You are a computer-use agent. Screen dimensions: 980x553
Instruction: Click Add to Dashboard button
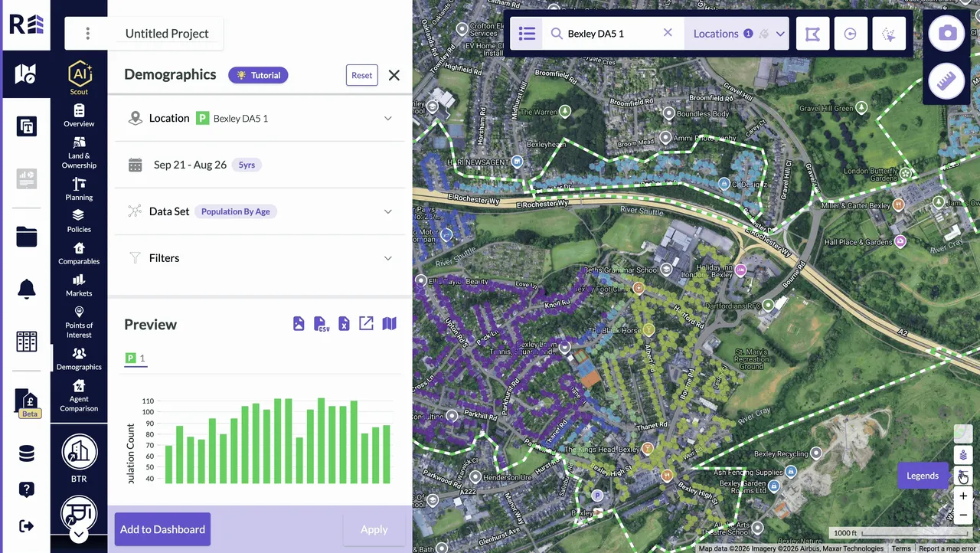point(162,529)
